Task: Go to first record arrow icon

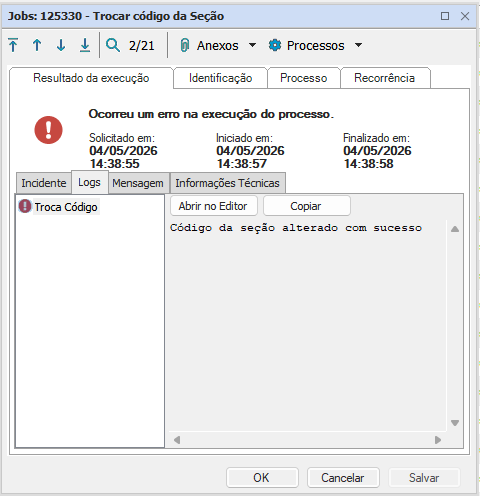Action: [13, 45]
